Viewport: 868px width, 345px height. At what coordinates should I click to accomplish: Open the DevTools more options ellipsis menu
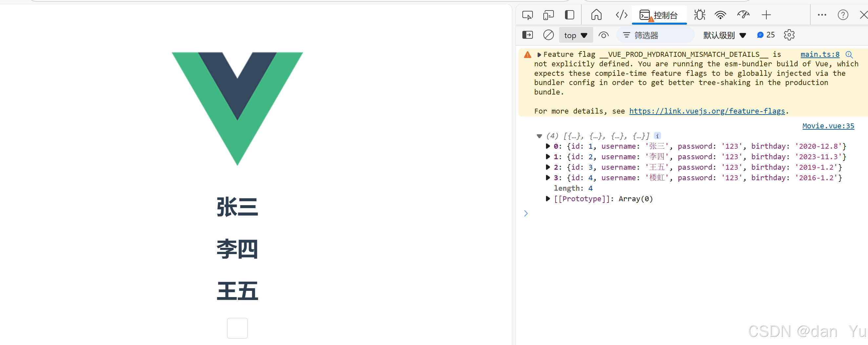[822, 15]
